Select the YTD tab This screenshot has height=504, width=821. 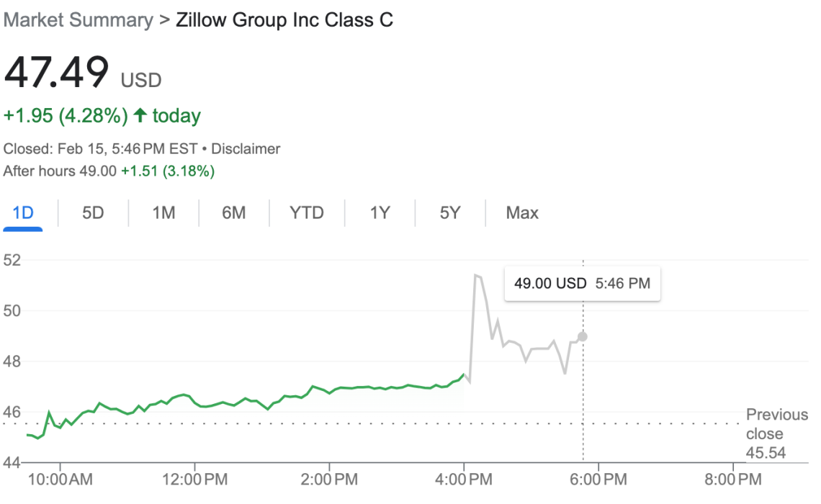307,213
